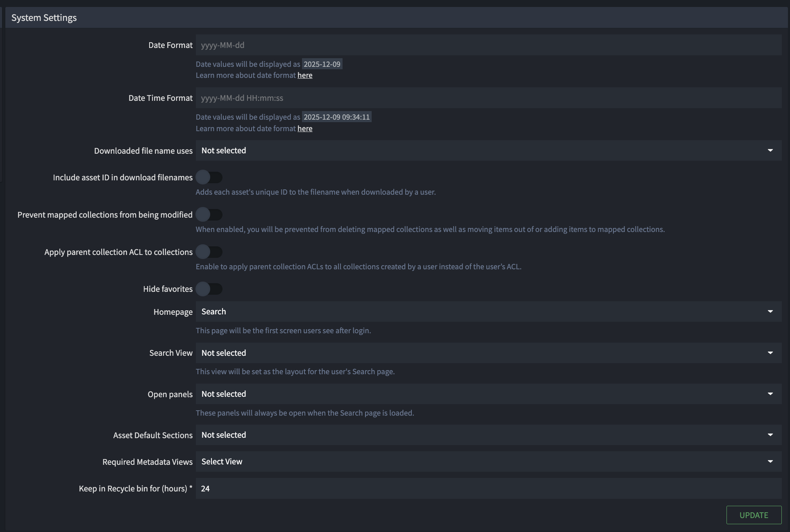Enable Include asset ID in download filenames
Screen dimensions: 790x532
pos(209,177)
